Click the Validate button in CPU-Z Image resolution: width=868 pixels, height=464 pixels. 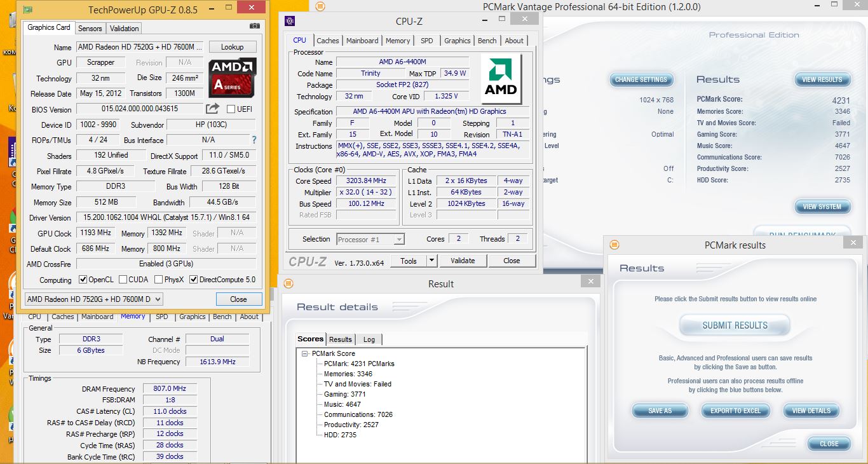(463, 261)
